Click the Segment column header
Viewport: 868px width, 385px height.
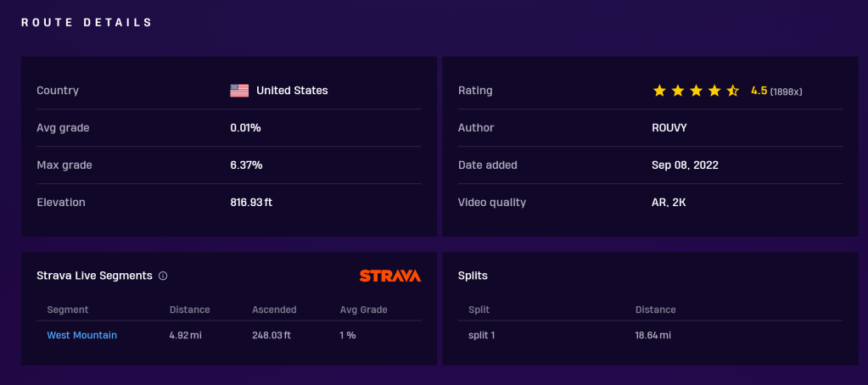(x=68, y=310)
